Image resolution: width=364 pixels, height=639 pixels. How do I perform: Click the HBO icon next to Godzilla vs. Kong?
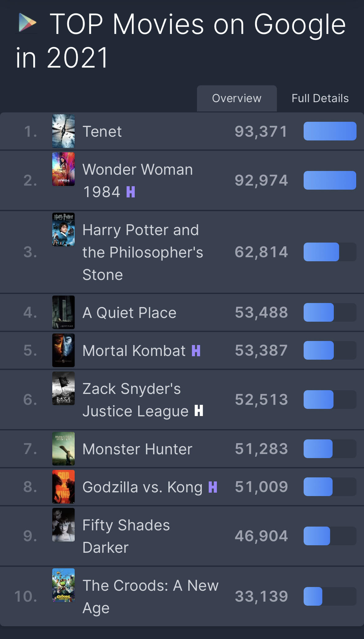click(213, 487)
